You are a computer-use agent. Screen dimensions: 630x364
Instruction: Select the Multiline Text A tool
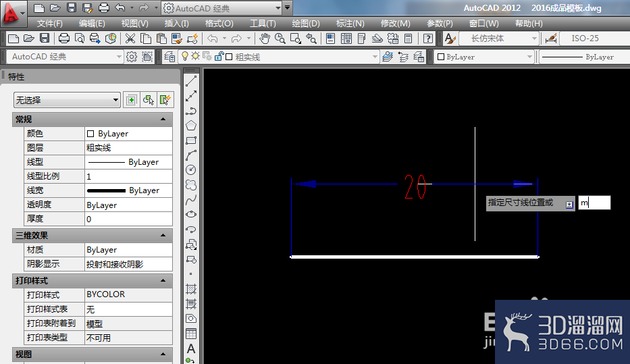click(x=191, y=348)
